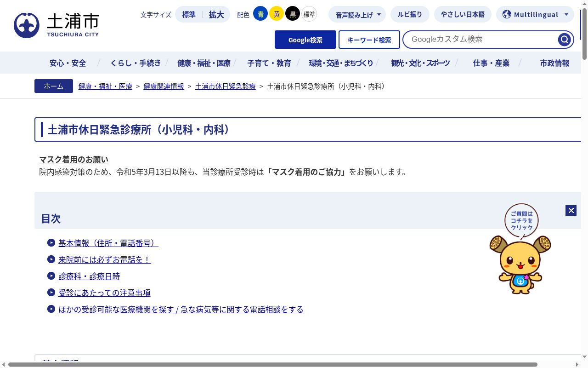Click the 目次 heading
This screenshot has width=588, height=368.
click(x=51, y=218)
